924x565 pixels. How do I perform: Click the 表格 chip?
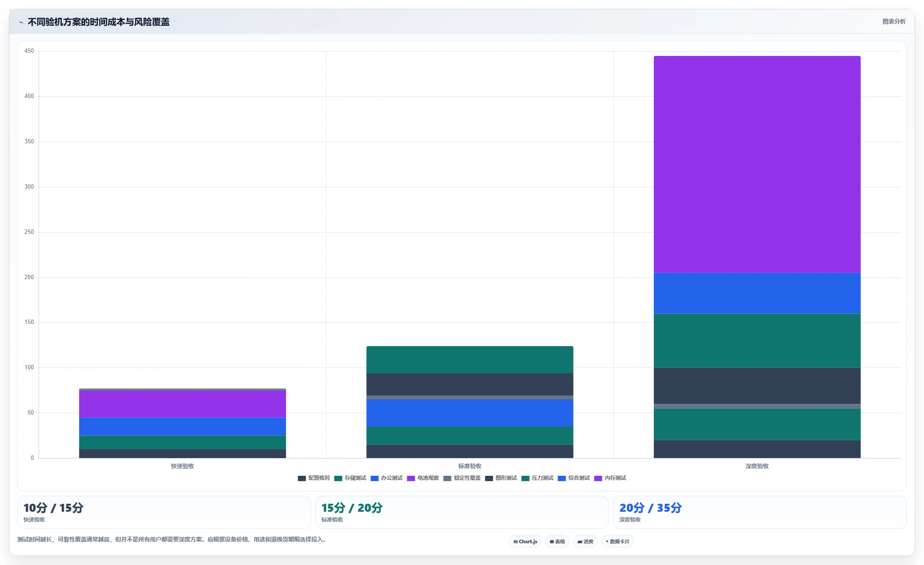click(x=557, y=541)
